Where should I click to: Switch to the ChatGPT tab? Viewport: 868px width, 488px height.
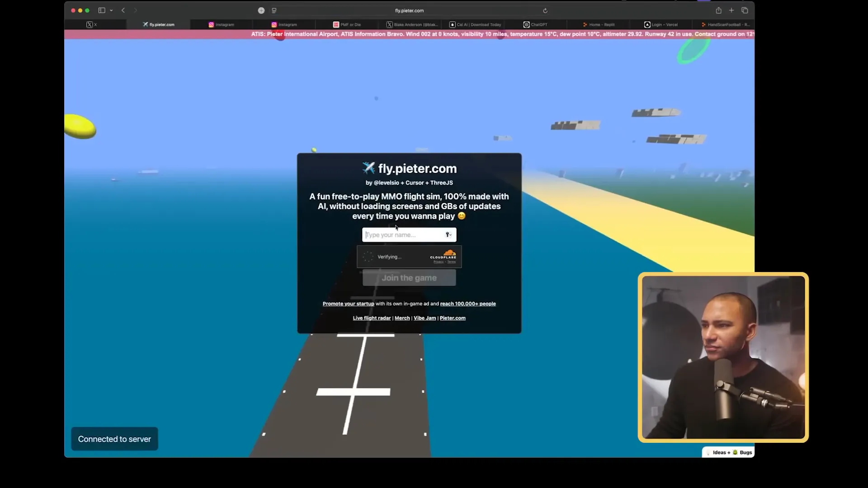point(535,24)
